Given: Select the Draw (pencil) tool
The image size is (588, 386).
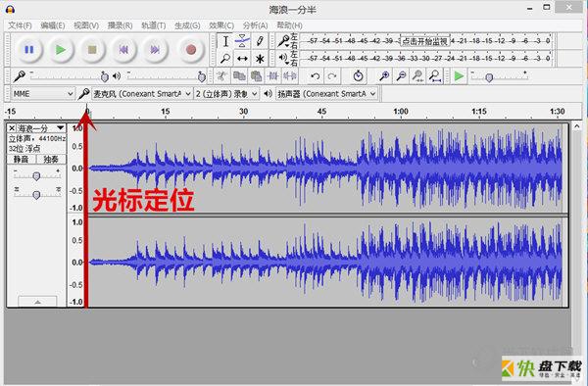Looking at the screenshot, I should point(260,41).
